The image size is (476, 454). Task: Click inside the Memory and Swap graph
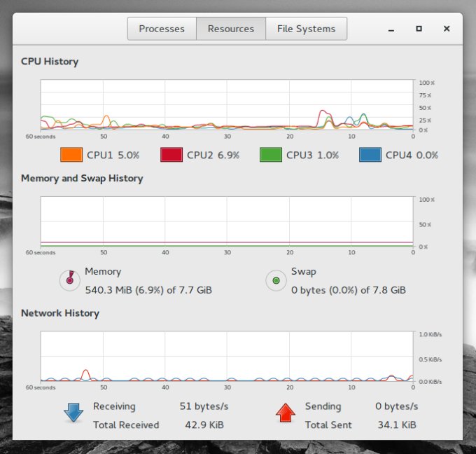[x=227, y=221]
